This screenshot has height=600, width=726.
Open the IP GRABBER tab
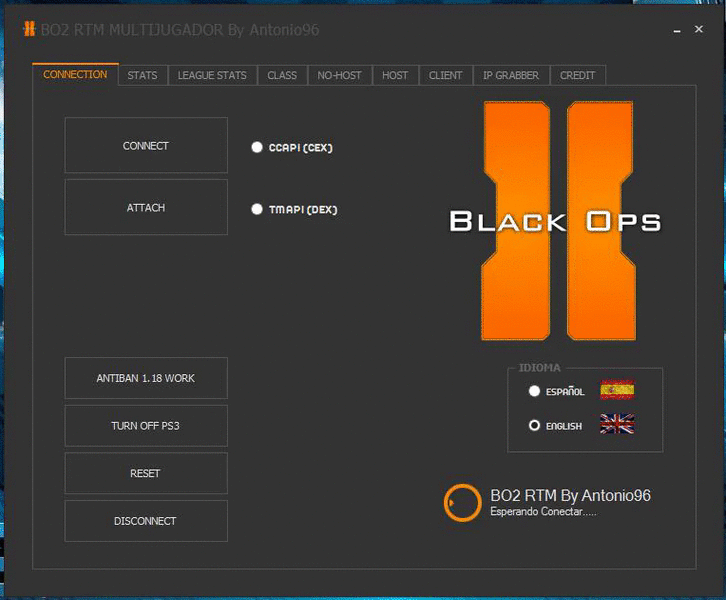[x=511, y=75]
